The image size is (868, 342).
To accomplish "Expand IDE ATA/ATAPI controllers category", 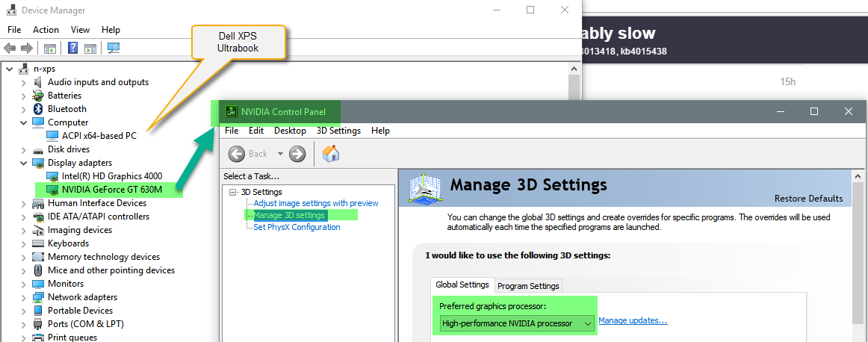I will click(x=24, y=217).
